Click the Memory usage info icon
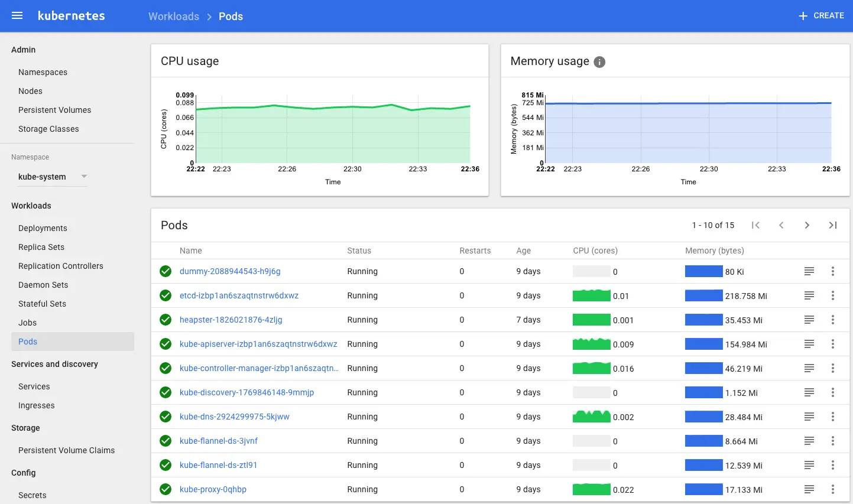853x504 pixels. (599, 62)
